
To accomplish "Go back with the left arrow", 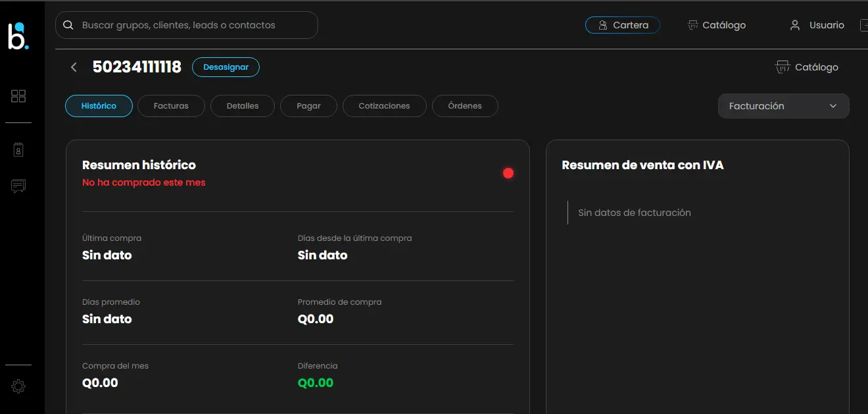I will tap(74, 67).
